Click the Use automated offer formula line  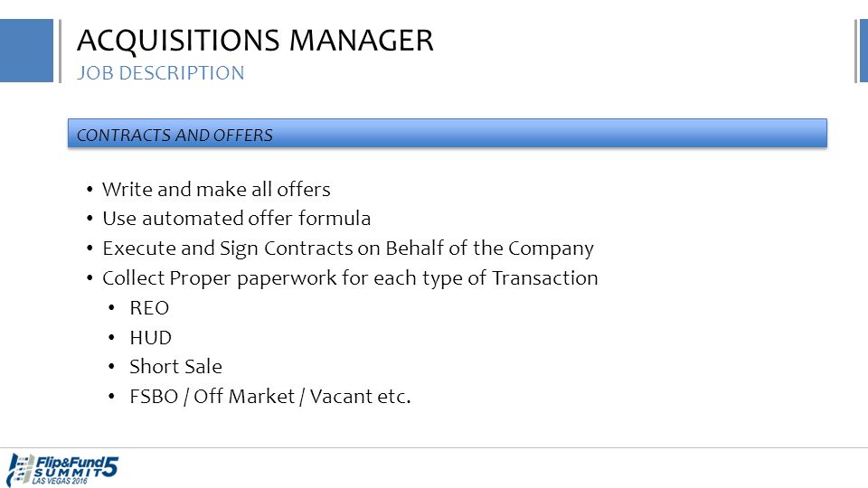pyautogui.click(x=236, y=219)
